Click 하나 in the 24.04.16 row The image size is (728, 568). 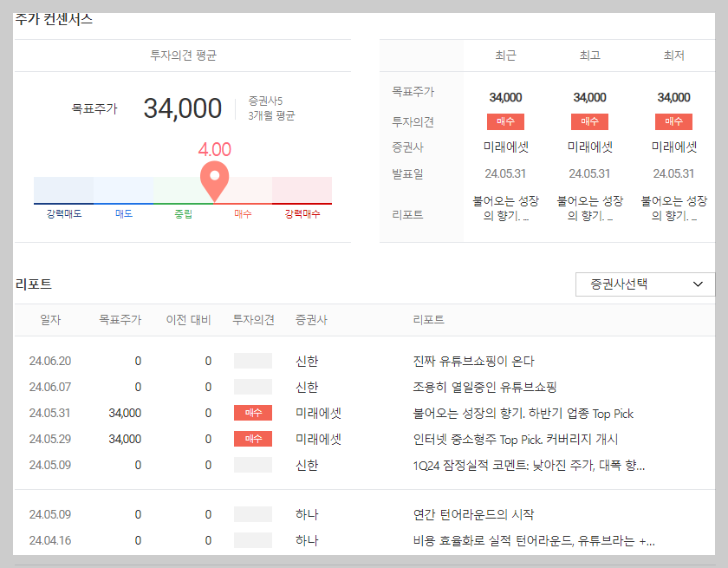(307, 540)
